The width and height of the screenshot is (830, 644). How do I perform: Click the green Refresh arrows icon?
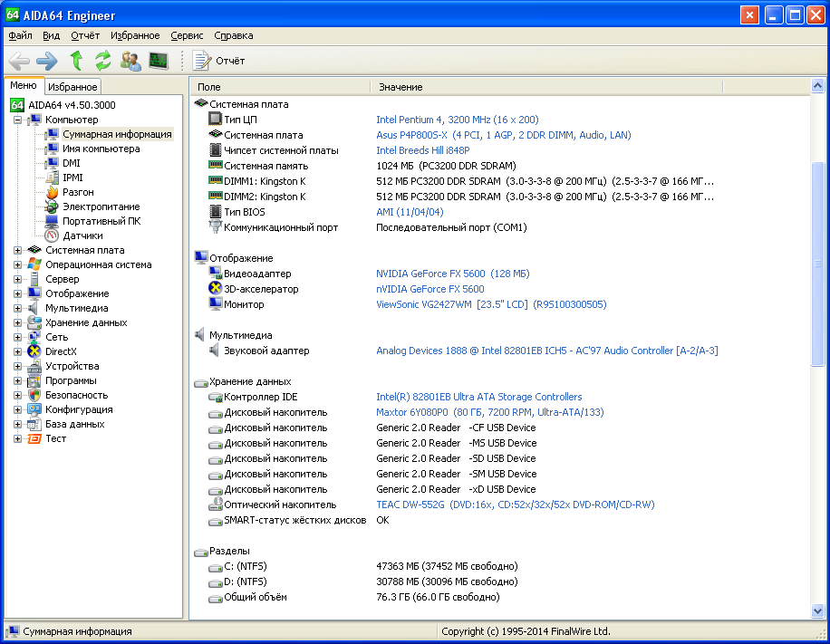coord(103,61)
